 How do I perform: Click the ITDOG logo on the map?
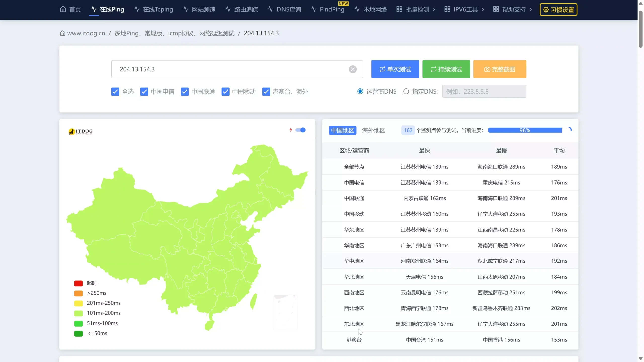(x=80, y=131)
